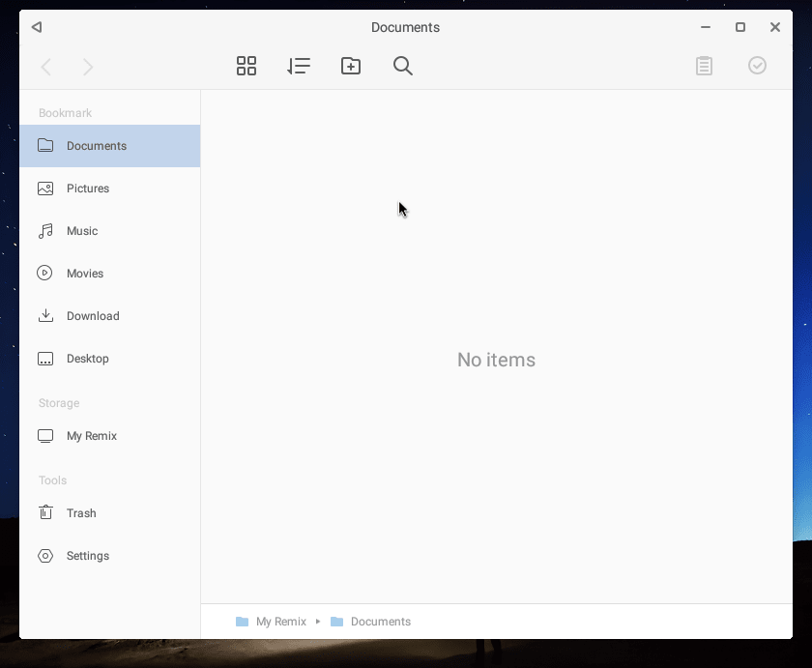Click Documents in the breadcrumb path
The height and width of the screenshot is (668, 812).
click(x=371, y=622)
